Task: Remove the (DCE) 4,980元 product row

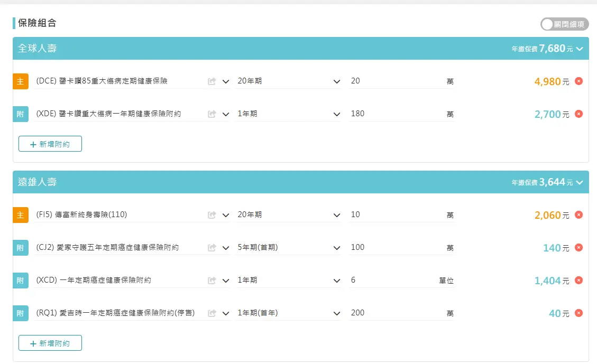Action: pyautogui.click(x=578, y=81)
